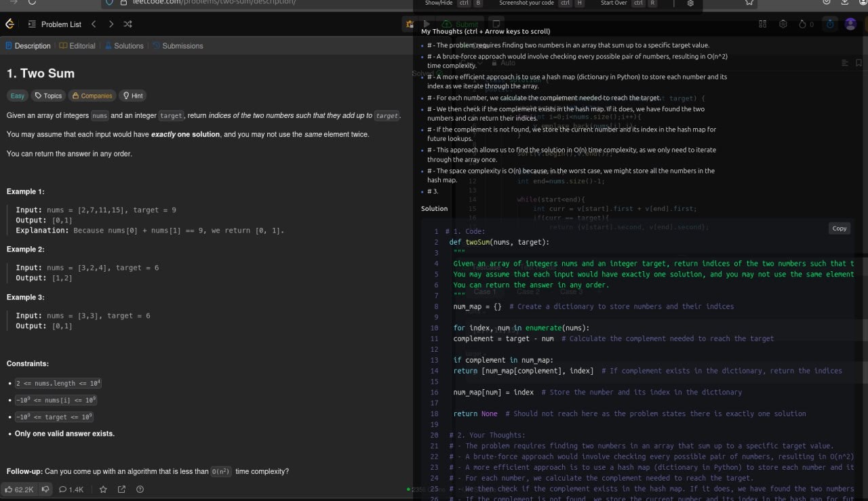Click '1. Two Sum' problem title

tap(41, 73)
